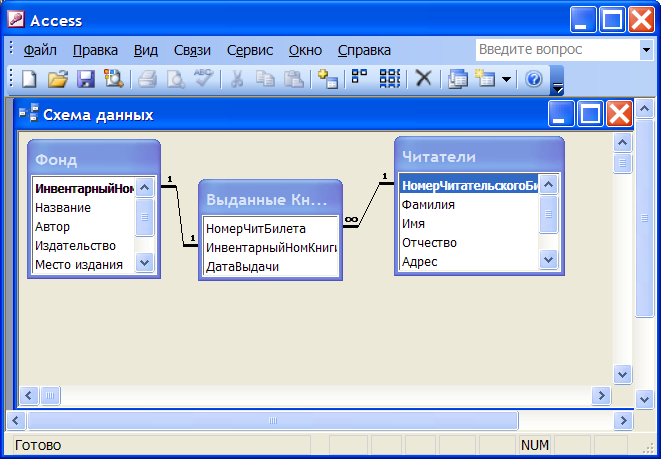Open the Связи menu
This screenshot has width=661, height=459.
pos(192,51)
